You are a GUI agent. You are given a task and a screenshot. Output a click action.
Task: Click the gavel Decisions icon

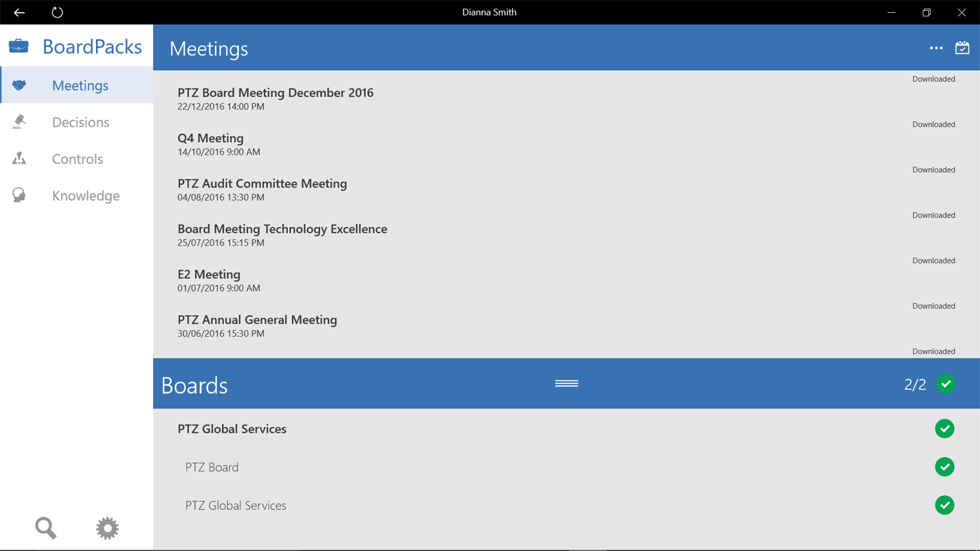tap(19, 122)
